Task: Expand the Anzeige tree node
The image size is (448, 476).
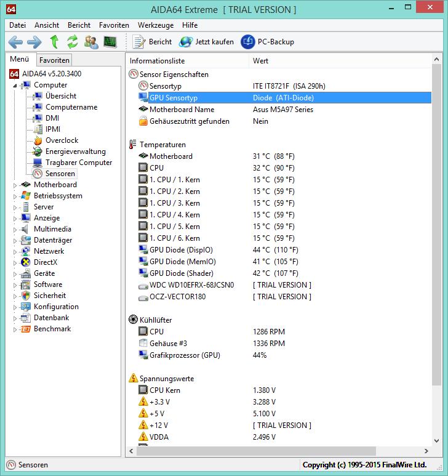Action: coord(15,219)
